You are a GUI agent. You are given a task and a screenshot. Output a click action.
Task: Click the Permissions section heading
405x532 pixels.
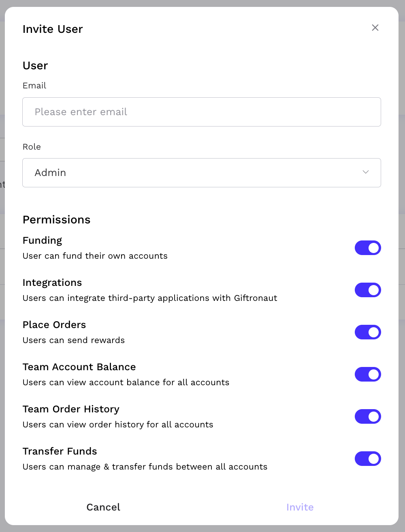coord(57,220)
